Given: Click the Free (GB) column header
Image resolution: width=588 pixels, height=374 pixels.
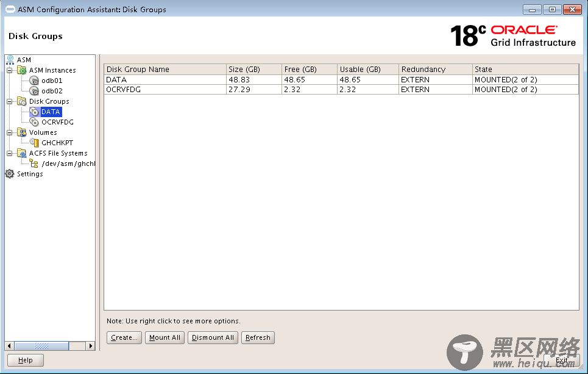Looking at the screenshot, I should point(310,69).
